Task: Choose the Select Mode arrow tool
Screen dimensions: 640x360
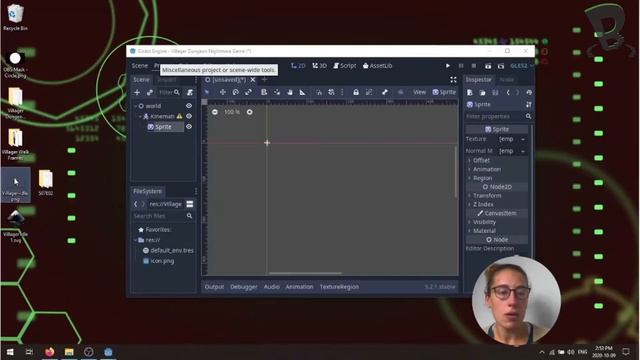Action: coord(207,92)
